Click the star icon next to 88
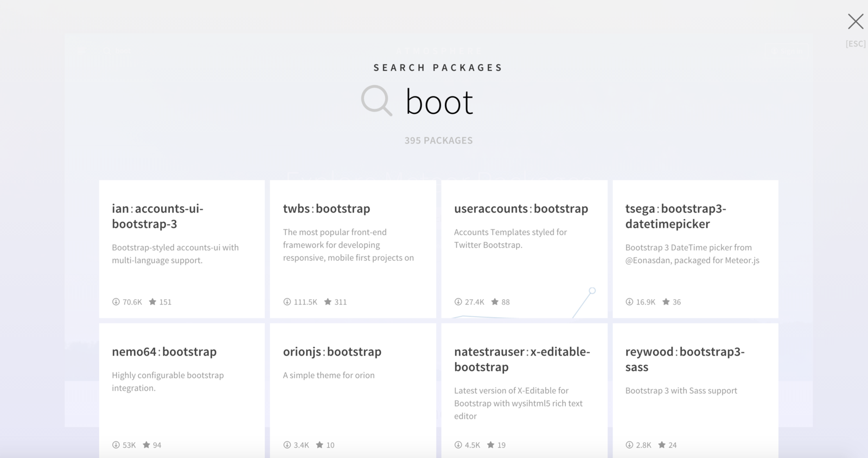The image size is (868, 458). tap(495, 302)
